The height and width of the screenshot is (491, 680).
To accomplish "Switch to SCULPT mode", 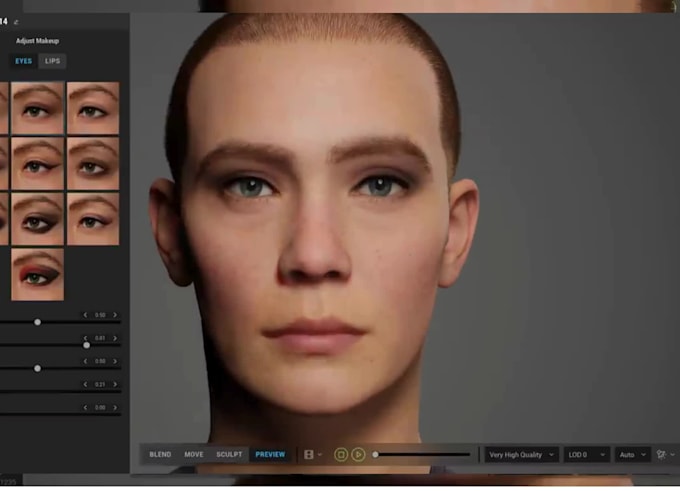I will tap(229, 455).
